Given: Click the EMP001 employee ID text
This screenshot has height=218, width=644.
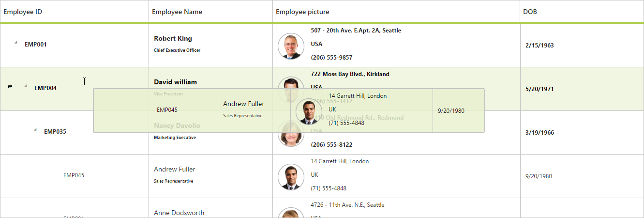Looking at the screenshot, I should [36, 45].
